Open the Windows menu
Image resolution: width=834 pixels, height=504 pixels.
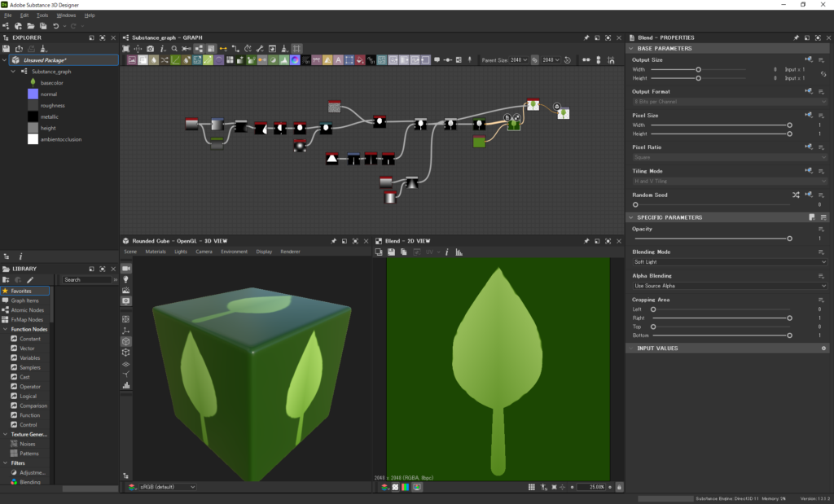pos(67,15)
